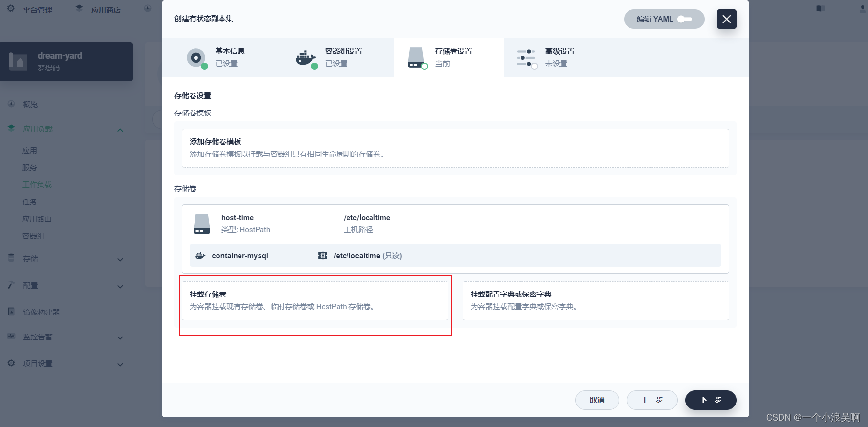Image resolution: width=868 pixels, height=427 pixels.
Task: Open 容器组 sidebar item
Action: pos(33,236)
